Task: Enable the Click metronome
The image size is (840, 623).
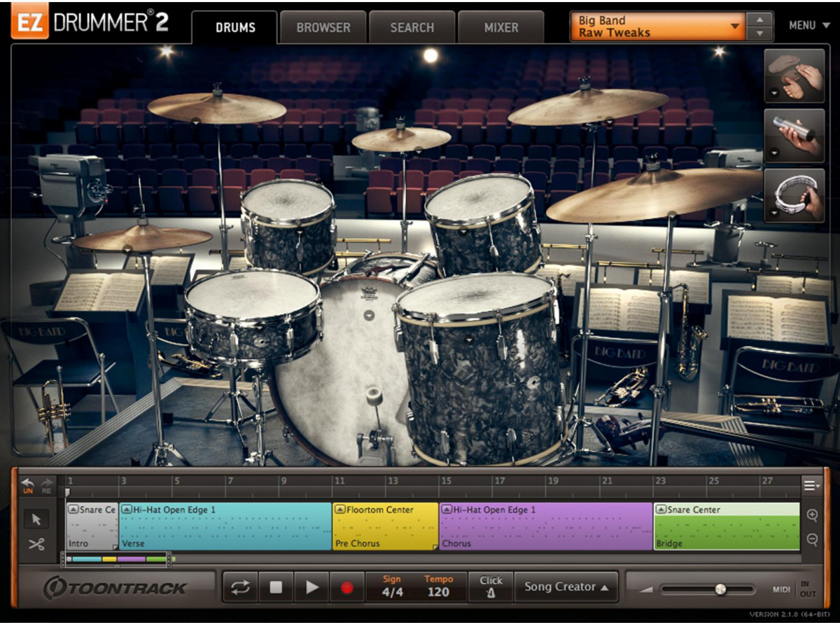Action: (491, 587)
